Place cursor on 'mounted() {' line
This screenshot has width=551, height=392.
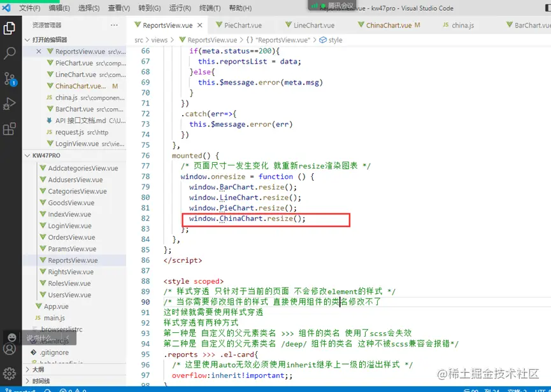[196, 155]
